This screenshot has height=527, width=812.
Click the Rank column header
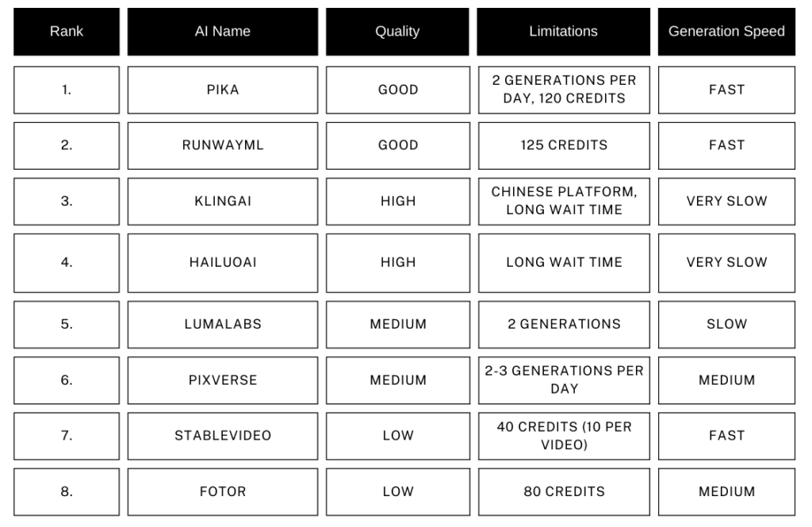[67, 32]
